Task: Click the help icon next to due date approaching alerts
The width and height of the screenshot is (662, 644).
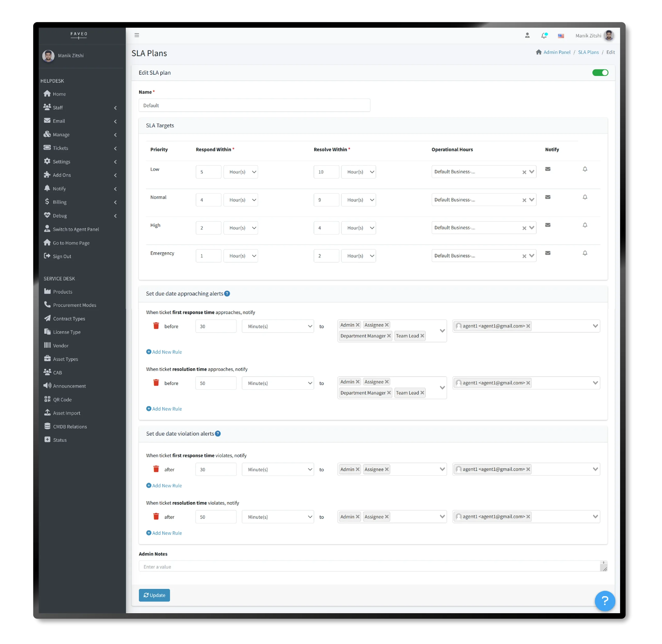Action: [x=227, y=294]
